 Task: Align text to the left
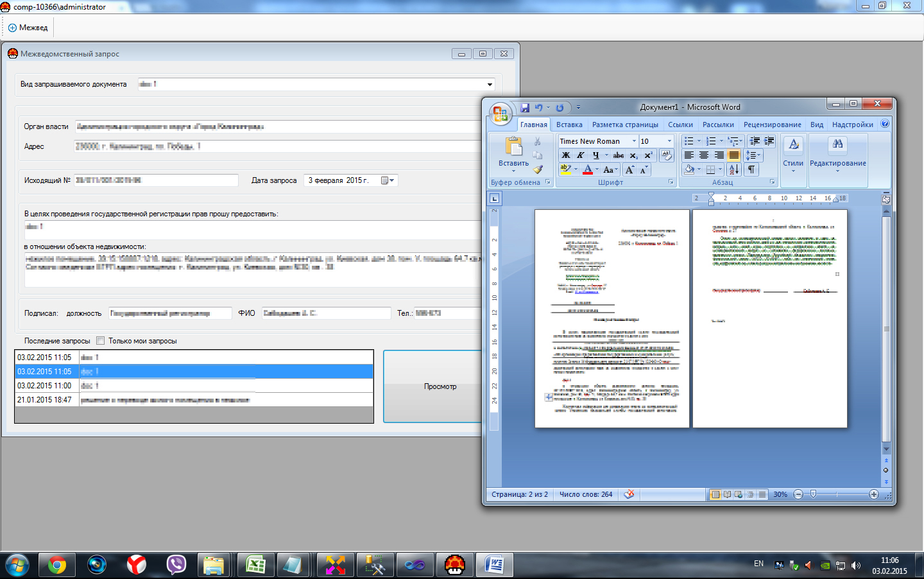coord(689,155)
